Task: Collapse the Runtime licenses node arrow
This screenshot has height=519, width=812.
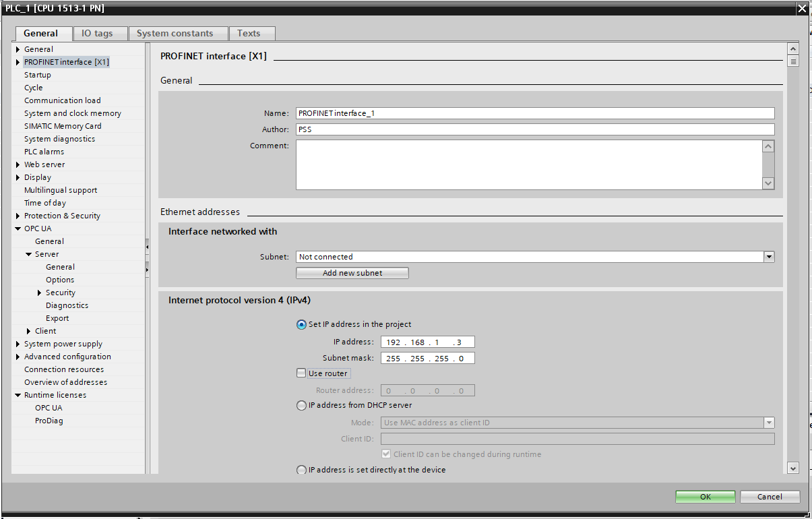Action: (x=18, y=395)
